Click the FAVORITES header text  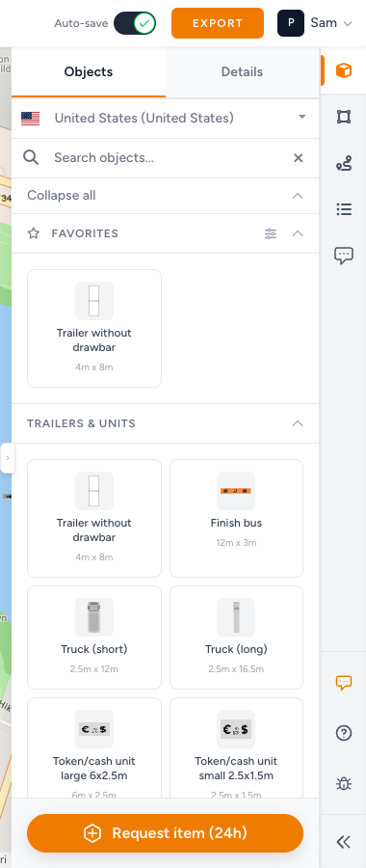(85, 233)
